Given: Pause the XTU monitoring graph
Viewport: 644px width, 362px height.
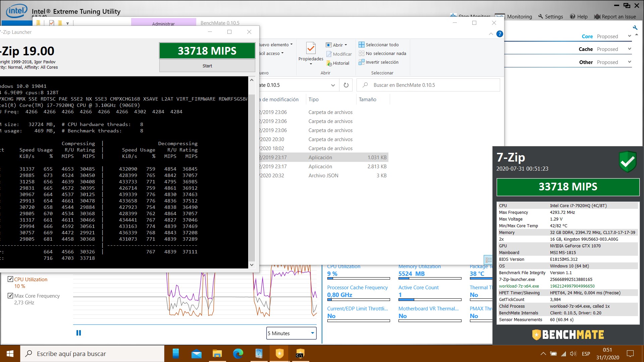Looking at the screenshot, I should [x=78, y=333].
